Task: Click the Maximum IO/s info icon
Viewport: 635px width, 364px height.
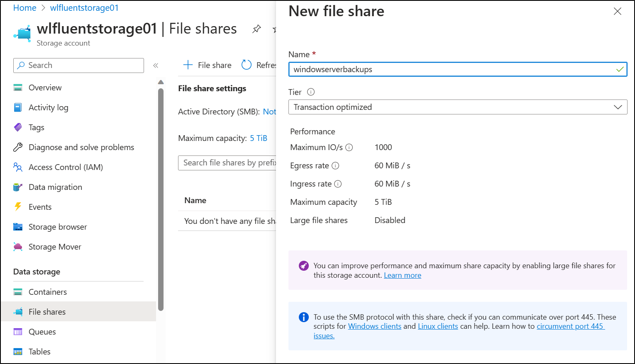Action: click(x=349, y=147)
